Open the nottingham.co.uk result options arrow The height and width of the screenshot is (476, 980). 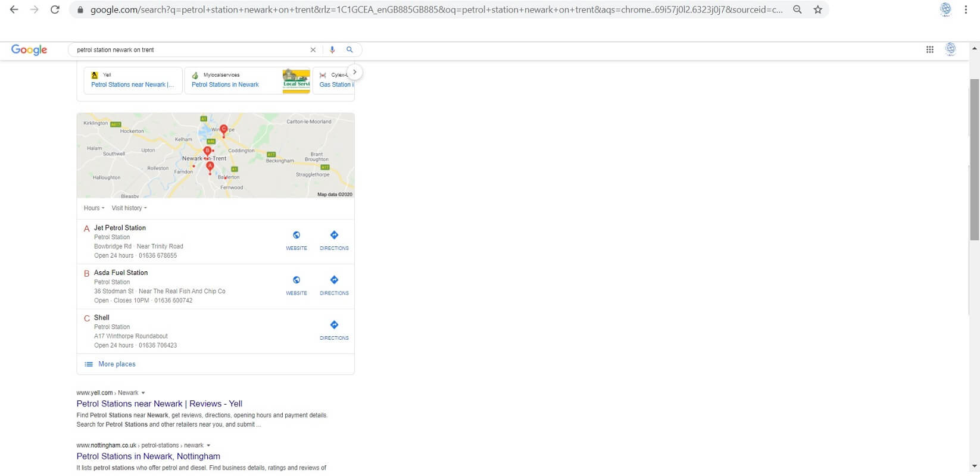coord(208,446)
